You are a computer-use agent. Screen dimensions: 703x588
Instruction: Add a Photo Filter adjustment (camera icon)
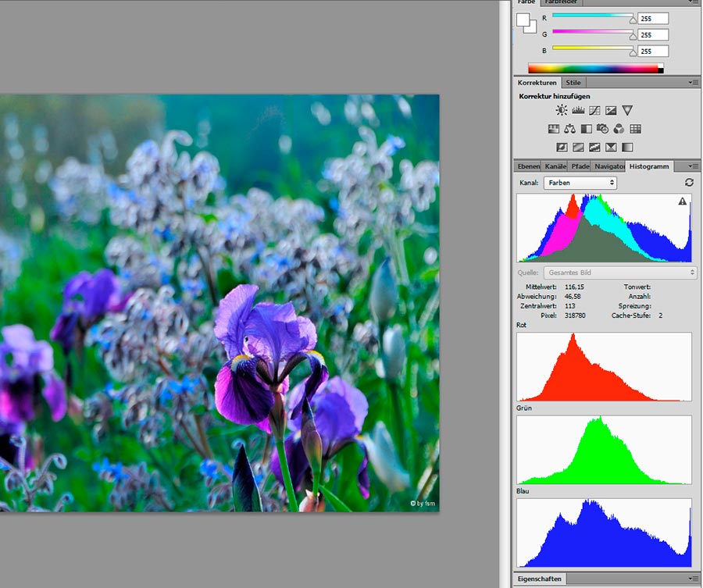602,129
